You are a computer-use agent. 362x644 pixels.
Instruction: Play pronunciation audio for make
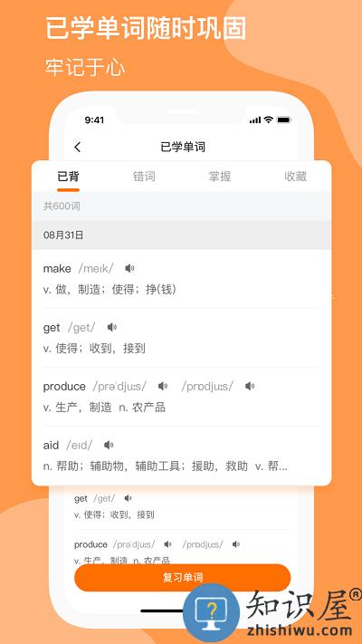click(x=129, y=268)
